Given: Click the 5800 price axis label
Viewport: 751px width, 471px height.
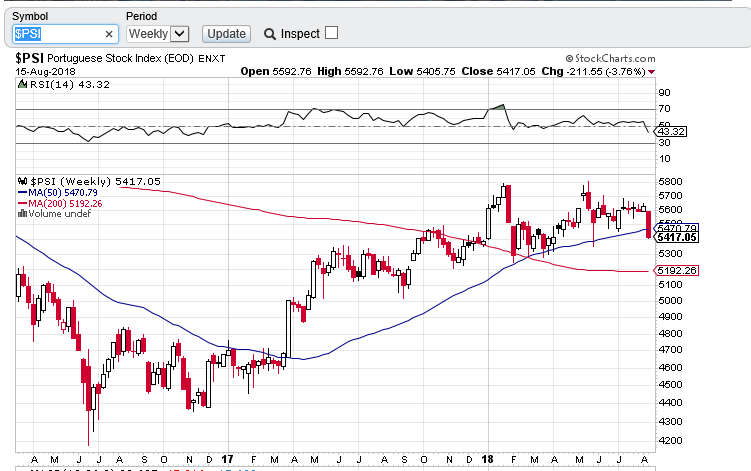Looking at the screenshot, I should click(x=671, y=182).
